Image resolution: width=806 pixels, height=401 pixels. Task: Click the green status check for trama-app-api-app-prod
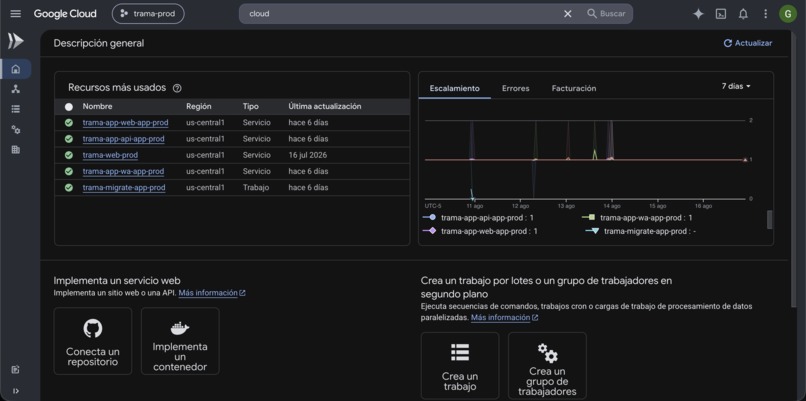69,139
